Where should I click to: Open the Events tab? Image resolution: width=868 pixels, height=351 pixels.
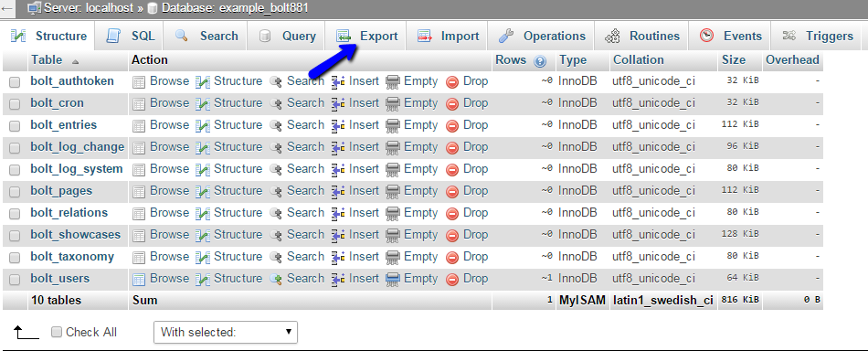[x=731, y=36]
